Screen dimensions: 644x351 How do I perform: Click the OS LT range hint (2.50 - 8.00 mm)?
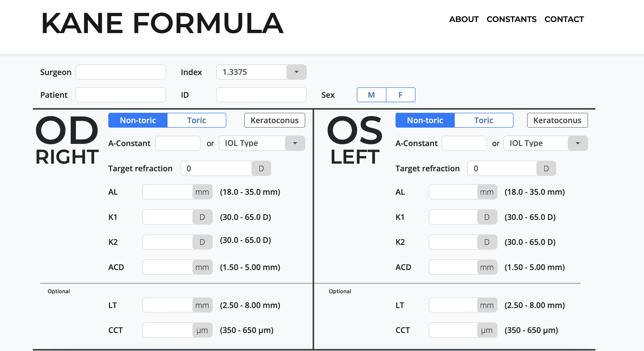535,305
